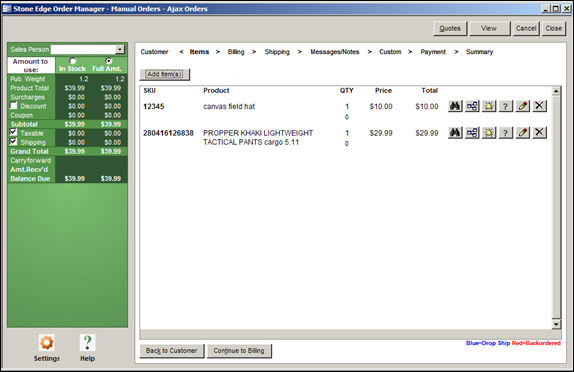Image resolution: width=574 pixels, height=372 pixels.
Task: Click Back to Customer button
Action: point(172,351)
